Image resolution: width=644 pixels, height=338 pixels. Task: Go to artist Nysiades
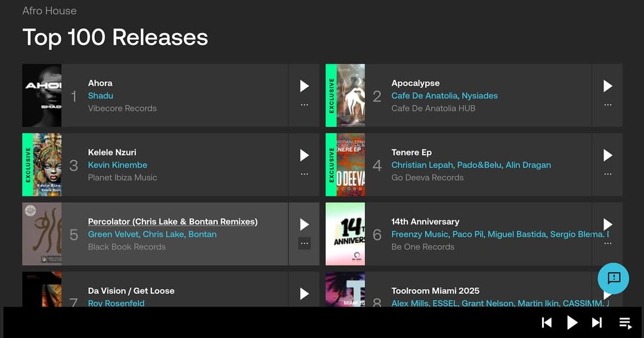[479, 96]
